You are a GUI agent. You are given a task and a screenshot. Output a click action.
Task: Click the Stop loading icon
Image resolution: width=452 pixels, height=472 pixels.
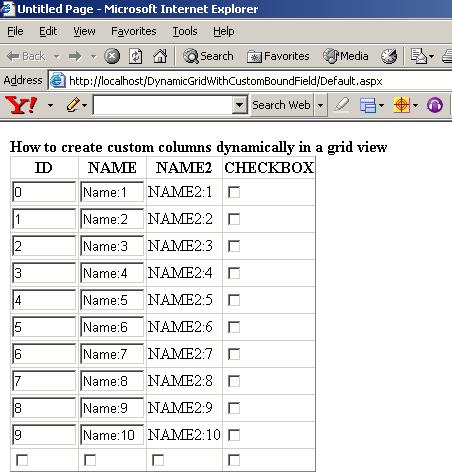pyautogui.click(x=112, y=56)
